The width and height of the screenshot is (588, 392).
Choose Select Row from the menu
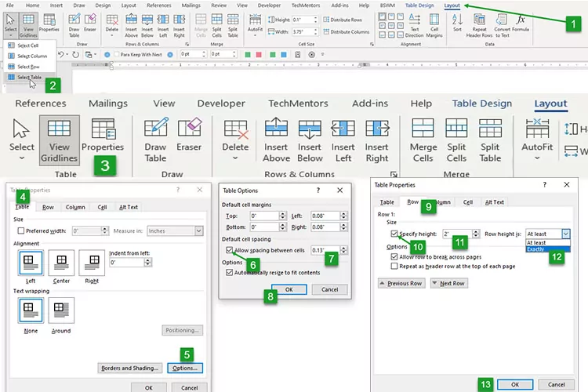click(x=28, y=67)
